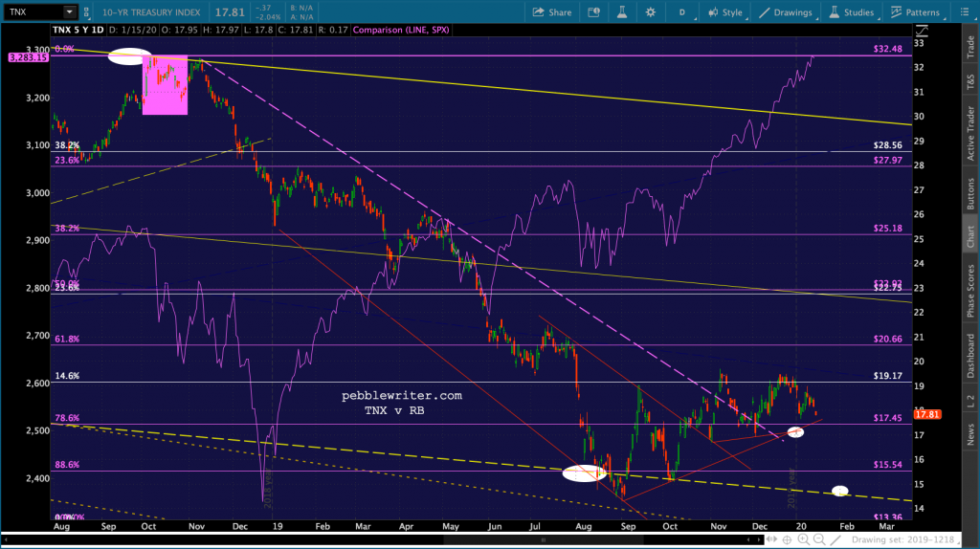Click the $17.45 Fibonacci level label

tap(887, 418)
